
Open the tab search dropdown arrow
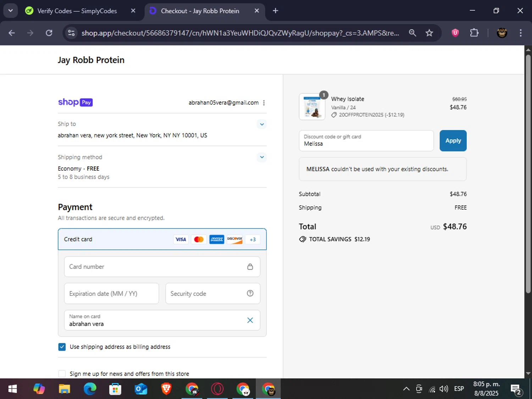11,11
